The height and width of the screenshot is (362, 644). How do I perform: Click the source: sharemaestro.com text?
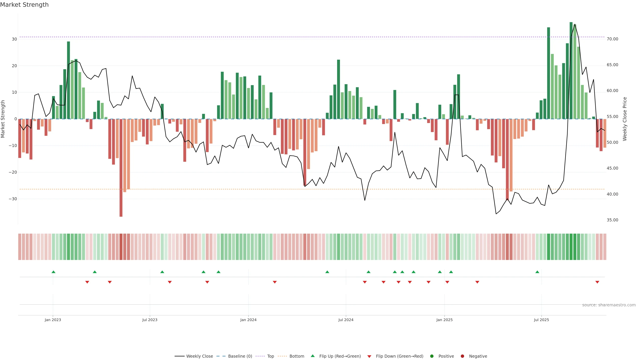(x=609, y=305)
